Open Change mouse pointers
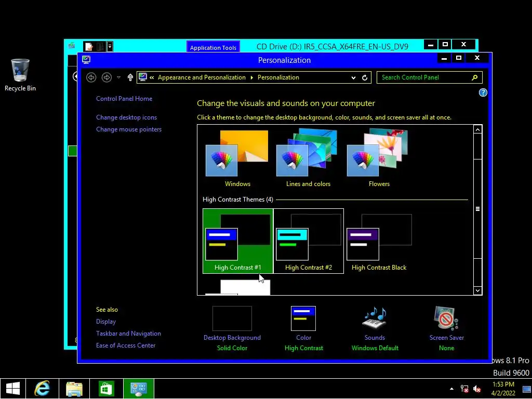532x399 pixels. tap(129, 129)
